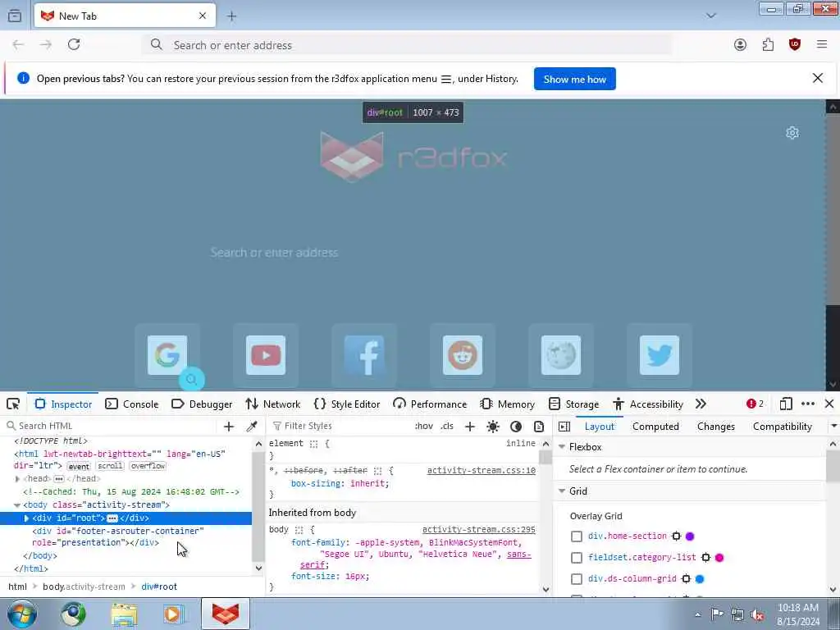Open the extensions puzzle icon
This screenshot has height=630, width=840.
point(768,45)
